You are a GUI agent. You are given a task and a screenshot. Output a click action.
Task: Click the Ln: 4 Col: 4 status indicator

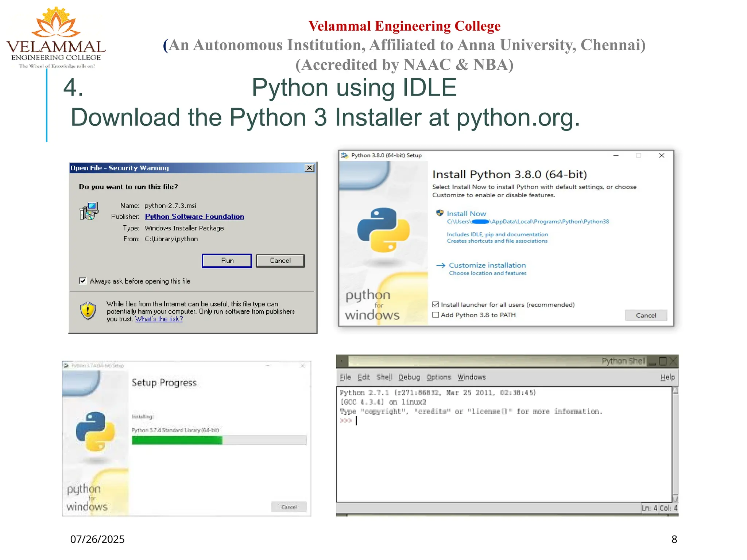tap(659, 508)
